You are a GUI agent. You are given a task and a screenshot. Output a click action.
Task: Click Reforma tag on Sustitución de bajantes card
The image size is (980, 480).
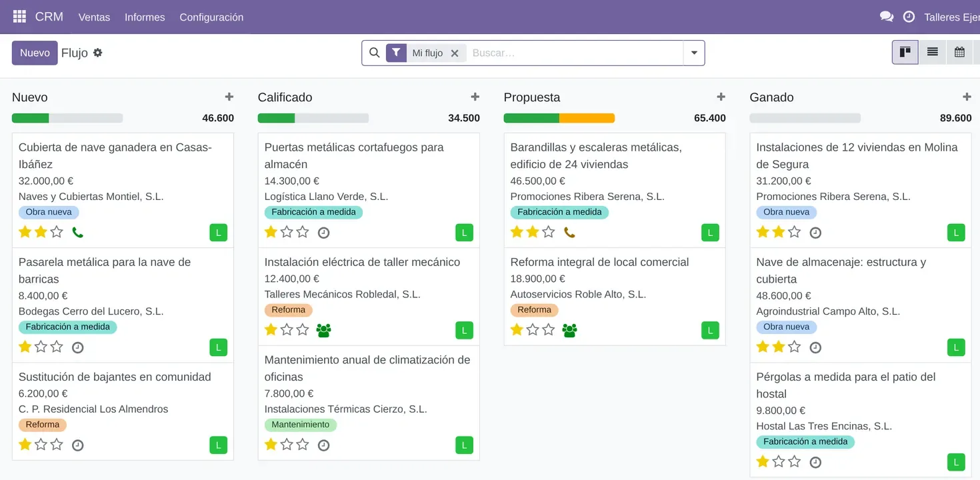click(43, 425)
